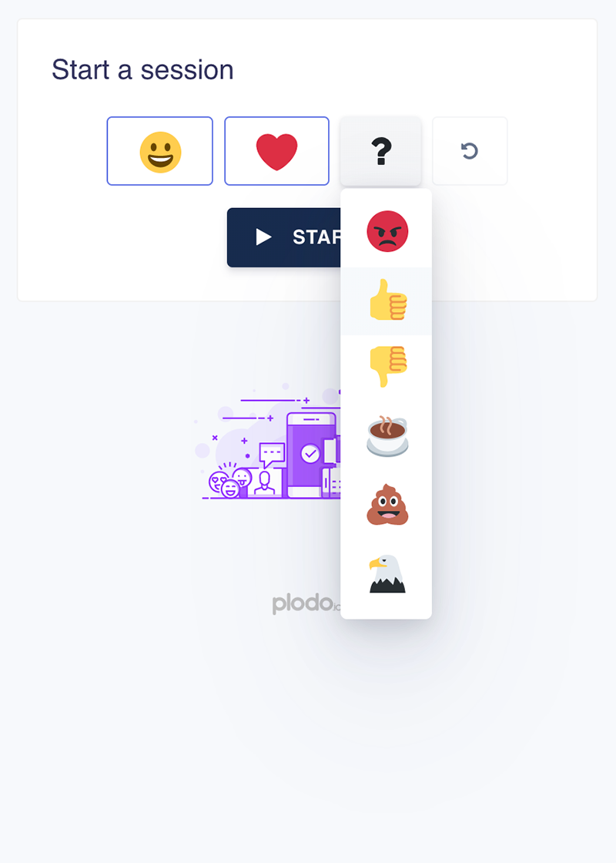Choose the thumbs down emoji

(388, 367)
